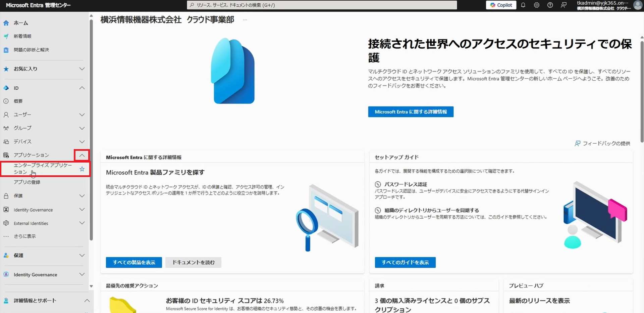644x313 pixels.
Task: Click the 詳細情報とサポート person icon
Action: (x=6, y=301)
